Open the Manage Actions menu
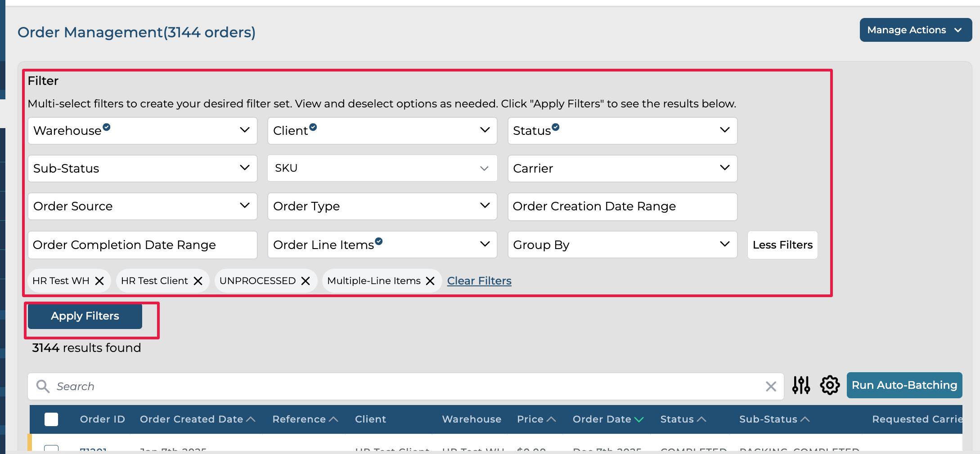 (915, 30)
